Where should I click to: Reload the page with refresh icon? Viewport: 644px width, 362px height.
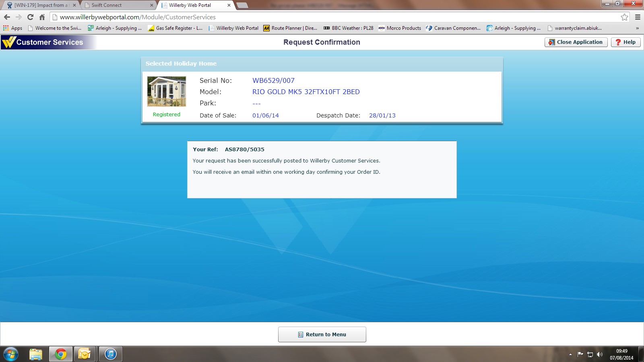coord(30,17)
